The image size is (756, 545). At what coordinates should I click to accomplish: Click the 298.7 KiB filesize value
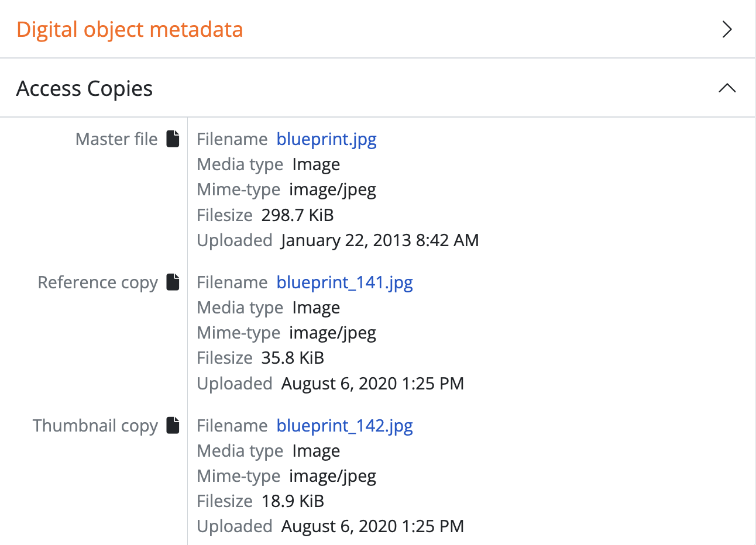297,215
